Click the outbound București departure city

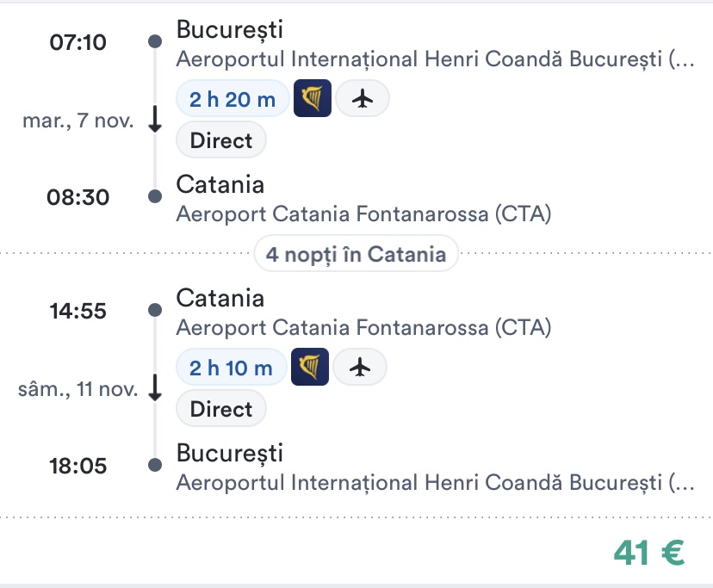click(229, 29)
